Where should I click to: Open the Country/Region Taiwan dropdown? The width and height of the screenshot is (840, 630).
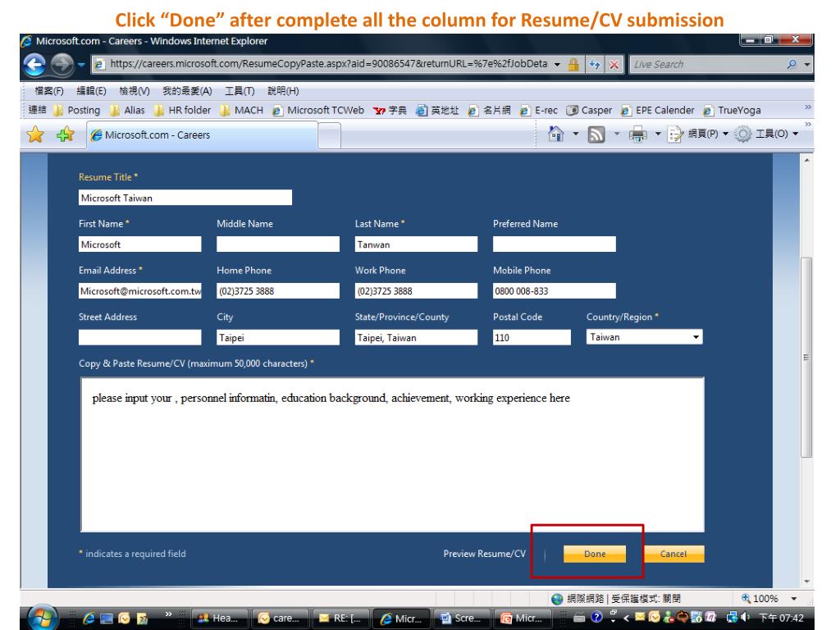click(645, 337)
